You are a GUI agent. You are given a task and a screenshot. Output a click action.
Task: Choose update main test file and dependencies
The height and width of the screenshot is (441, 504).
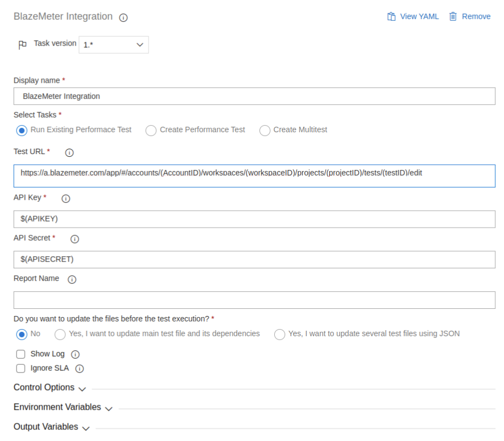tap(60, 334)
